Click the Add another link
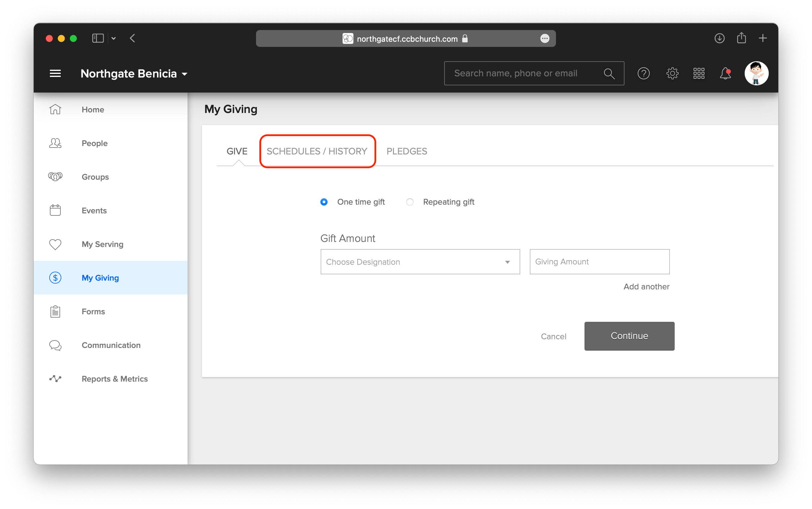The width and height of the screenshot is (812, 509). coord(646,287)
